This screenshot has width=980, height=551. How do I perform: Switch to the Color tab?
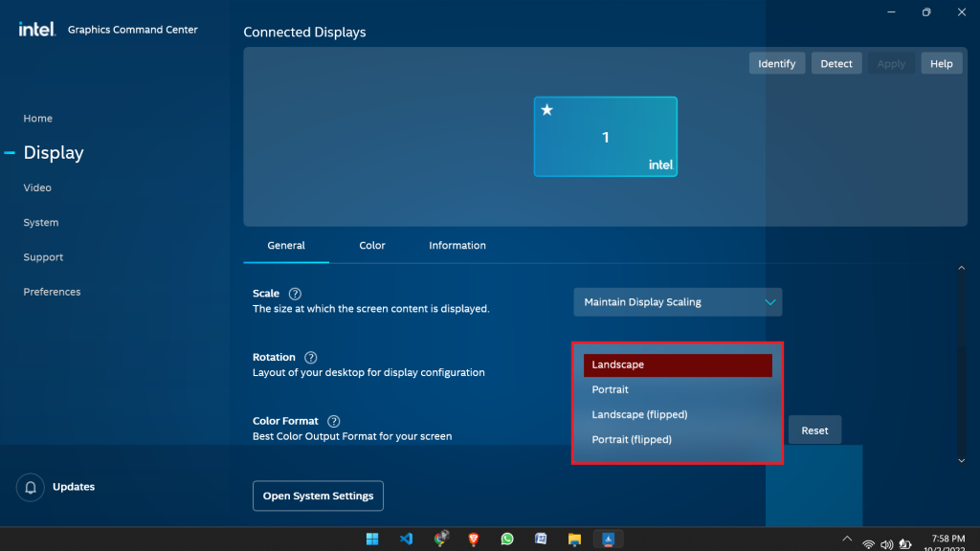[372, 246]
